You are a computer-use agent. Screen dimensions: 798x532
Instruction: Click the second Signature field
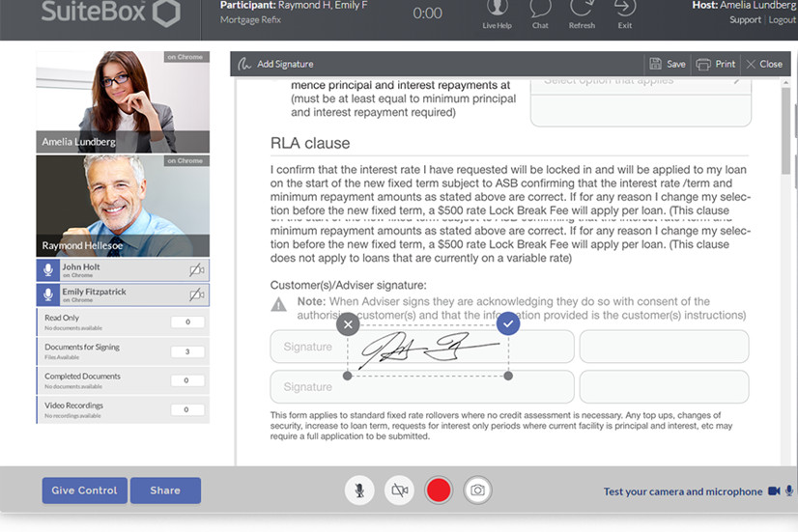[x=422, y=386]
